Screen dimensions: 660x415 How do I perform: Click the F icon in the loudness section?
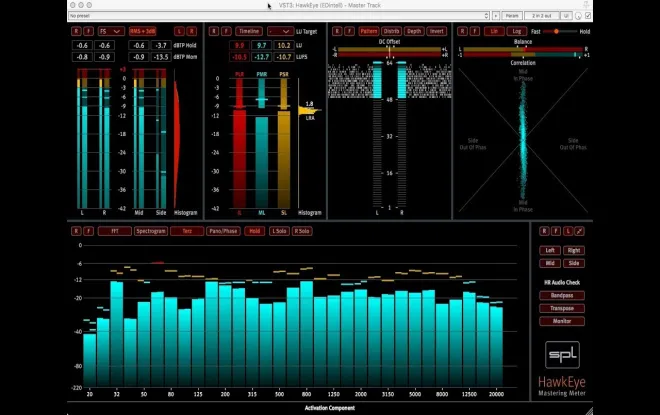(x=226, y=31)
